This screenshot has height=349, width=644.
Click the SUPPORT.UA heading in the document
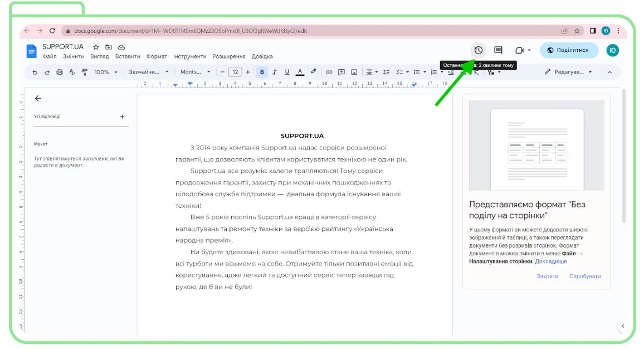302,136
